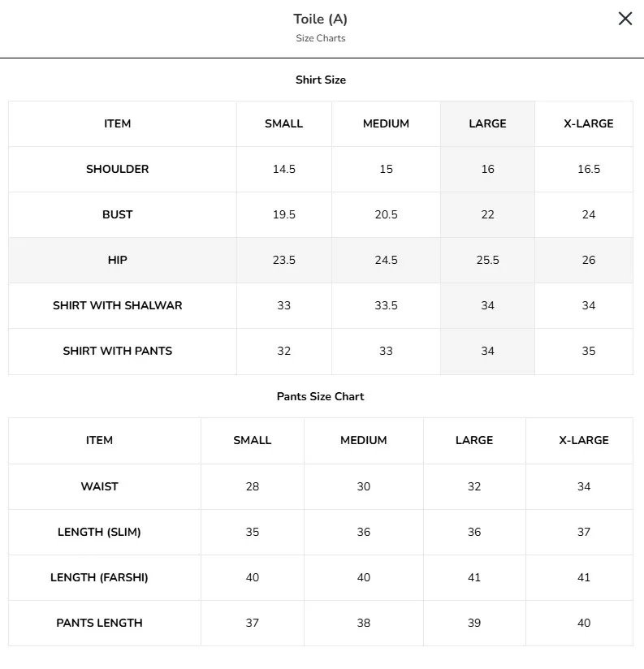Click the HIP row label in shirt table

[x=118, y=261]
